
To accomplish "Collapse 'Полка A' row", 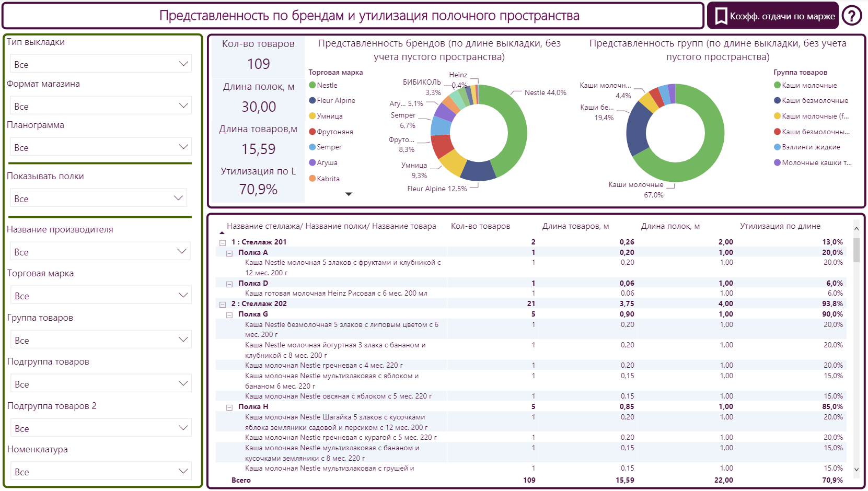I will tap(229, 253).
